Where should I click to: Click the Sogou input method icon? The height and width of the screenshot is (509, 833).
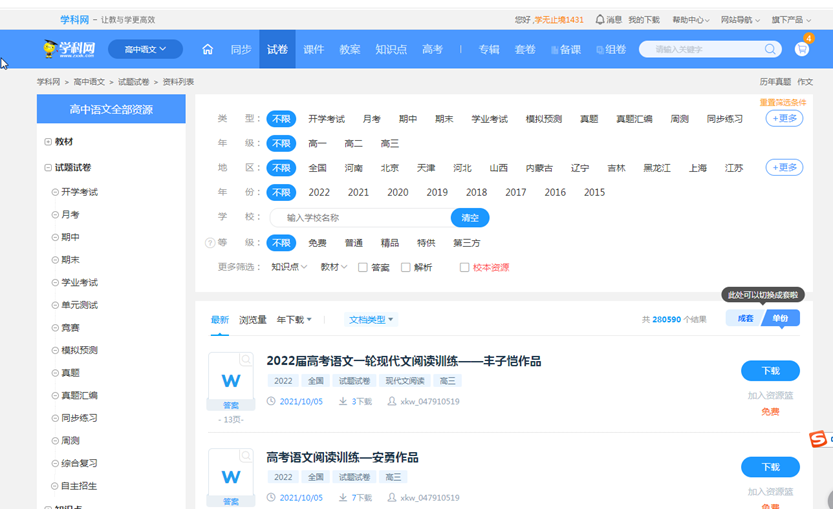[x=818, y=439]
